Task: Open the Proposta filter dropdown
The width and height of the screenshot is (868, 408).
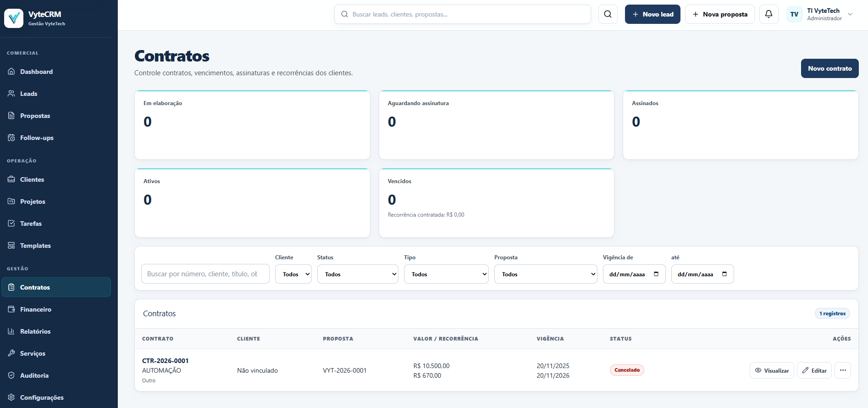Action: pos(546,274)
